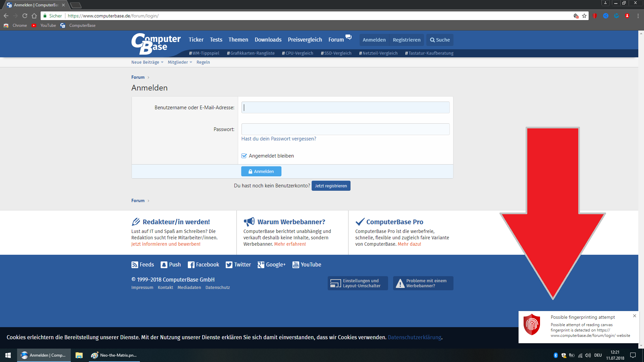Open the Twitter icon link
This screenshot has height=362, width=644.
pos(229,265)
